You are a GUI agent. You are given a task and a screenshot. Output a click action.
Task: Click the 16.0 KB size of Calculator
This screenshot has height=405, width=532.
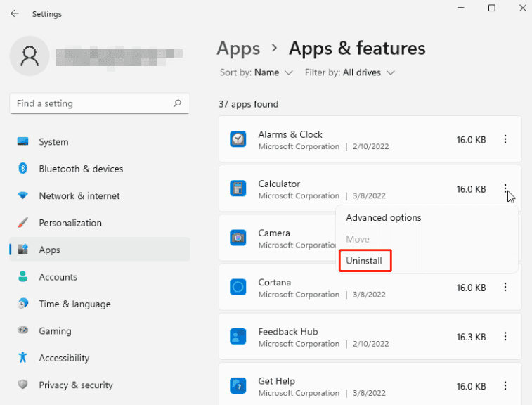472,188
